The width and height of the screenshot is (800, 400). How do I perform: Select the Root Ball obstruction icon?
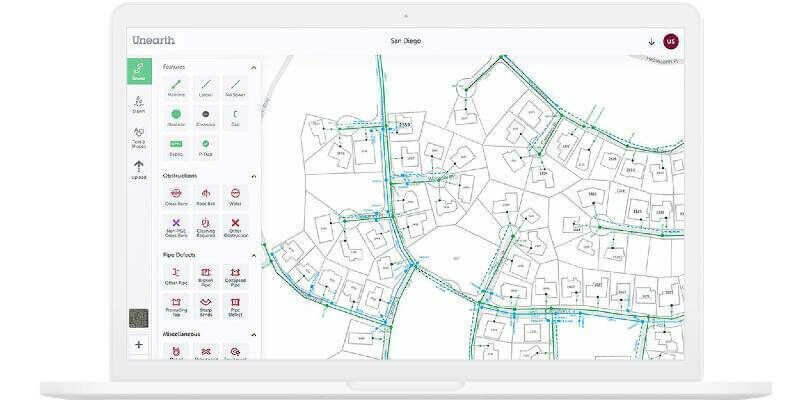pyautogui.click(x=206, y=197)
